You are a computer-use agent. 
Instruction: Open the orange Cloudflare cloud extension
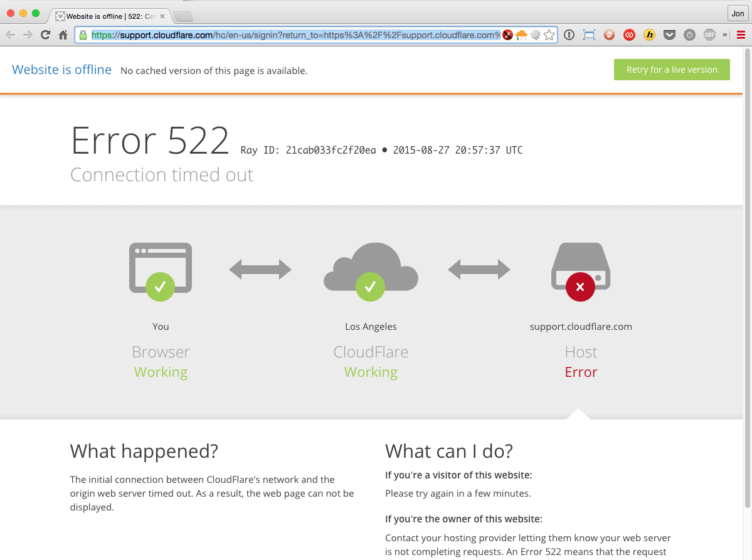click(521, 35)
